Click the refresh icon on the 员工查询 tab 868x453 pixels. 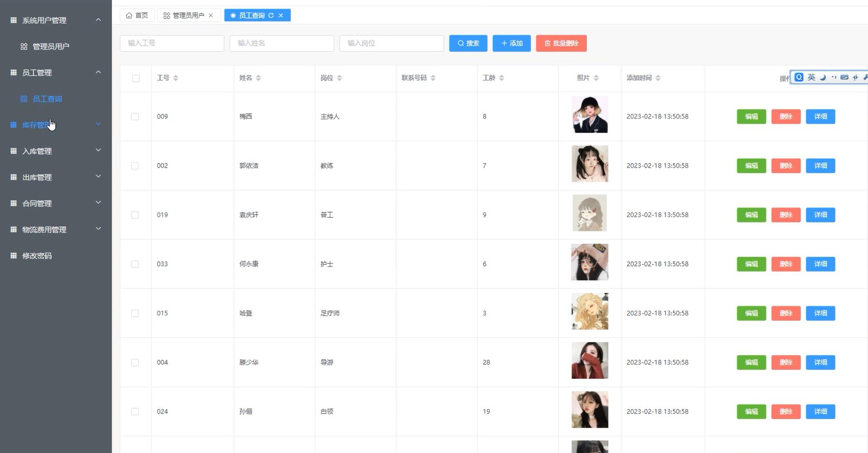pyautogui.click(x=271, y=15)
